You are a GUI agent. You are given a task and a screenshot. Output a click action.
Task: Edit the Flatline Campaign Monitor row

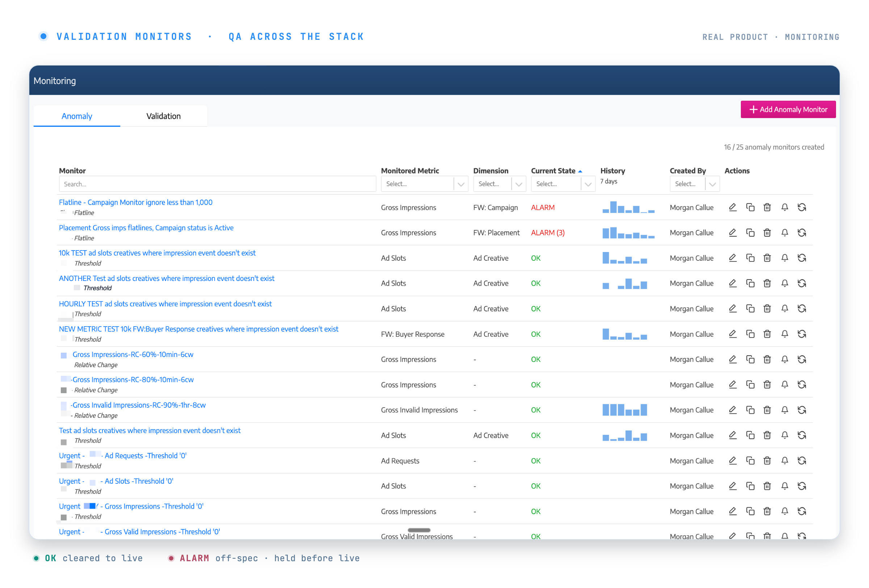point(732,207)
